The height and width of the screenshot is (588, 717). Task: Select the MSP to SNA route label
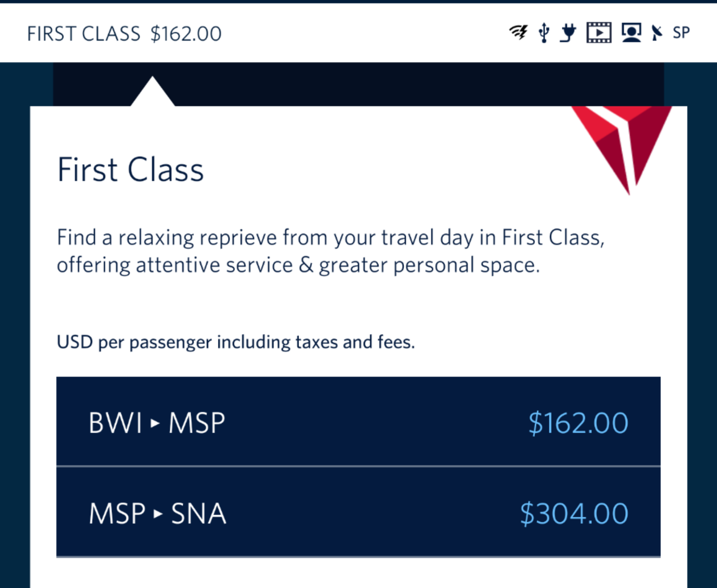tap(158, 514)
